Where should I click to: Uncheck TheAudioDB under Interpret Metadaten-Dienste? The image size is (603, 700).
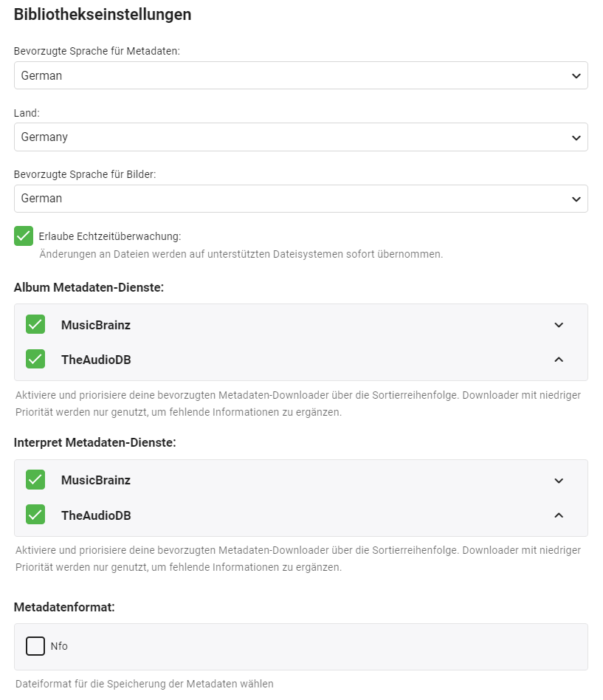[x=35, y=515]
